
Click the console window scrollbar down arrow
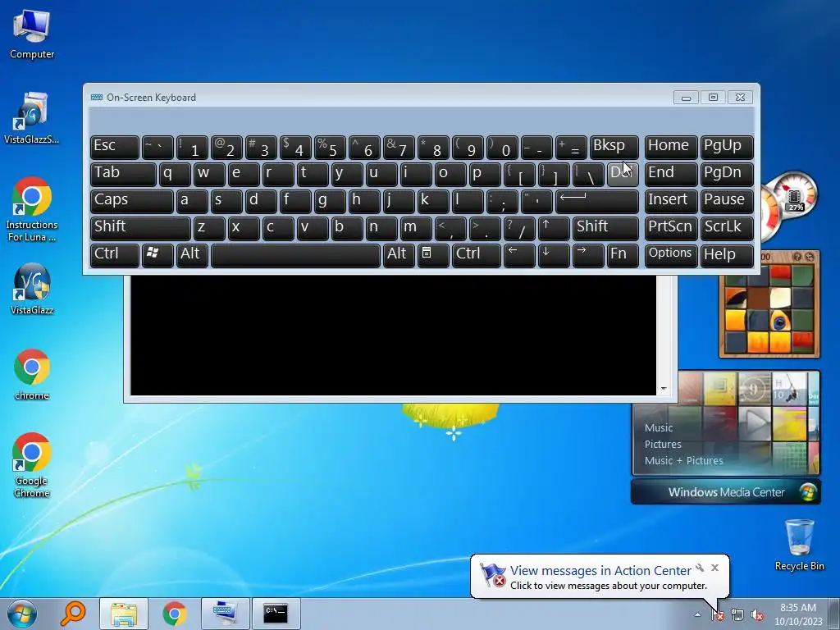point(664,389)
